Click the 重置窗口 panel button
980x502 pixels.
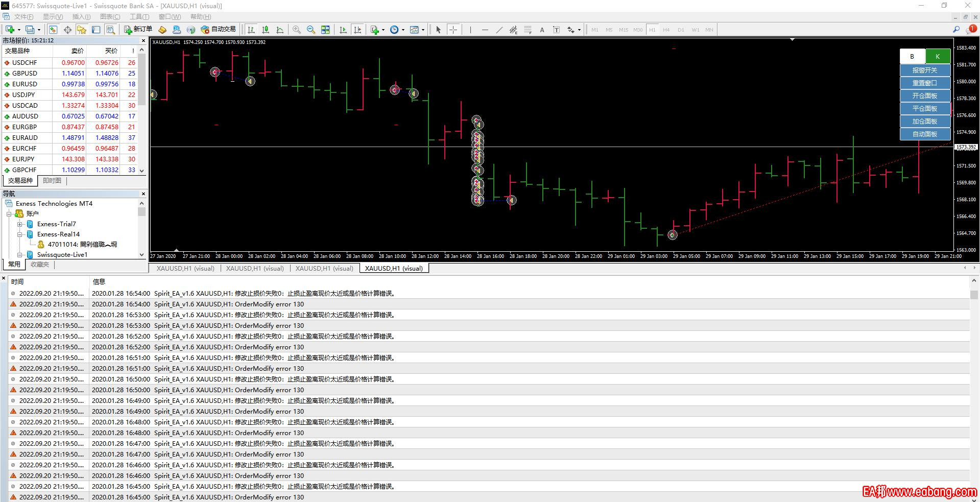(x=925, y=83)
